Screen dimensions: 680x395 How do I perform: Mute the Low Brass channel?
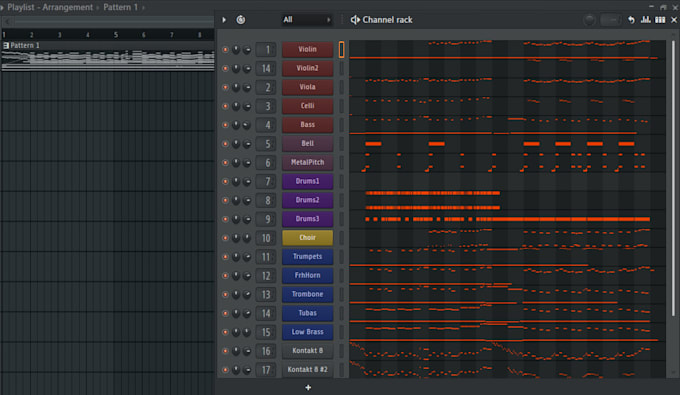pyautogui.click(x=225, y=332)
